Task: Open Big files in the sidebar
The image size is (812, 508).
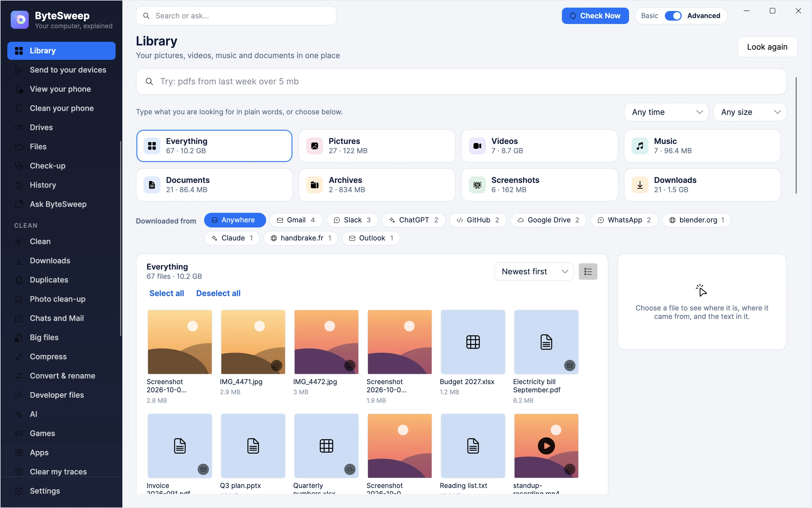Action: point(61,337)
